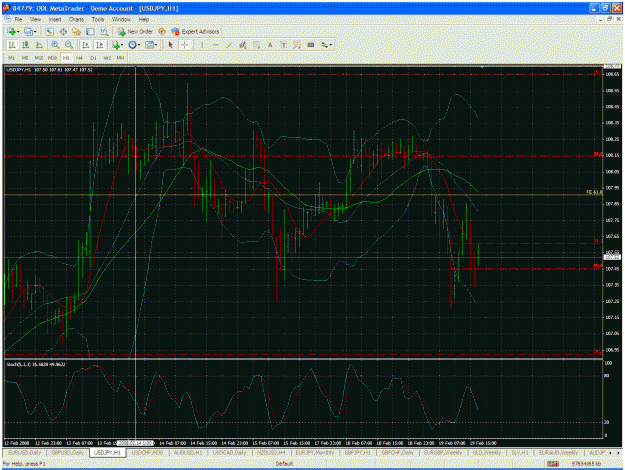Open the Insert menu

(x=55, y=19)
